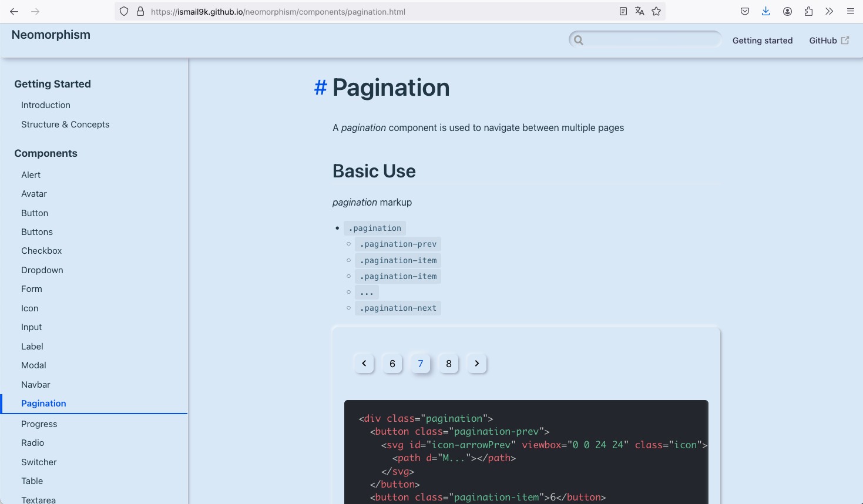Select page 8 in the pagination demo
This screenshot has width=863, height=504.
(449, 364)
